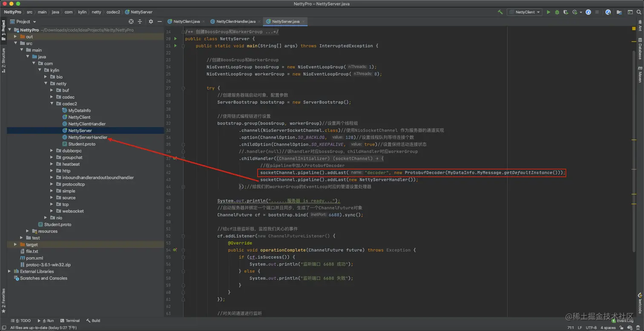The image size is (644, 331).
Task: Open the 6: TODO bottom tab
Action: (x=21, y=321)
